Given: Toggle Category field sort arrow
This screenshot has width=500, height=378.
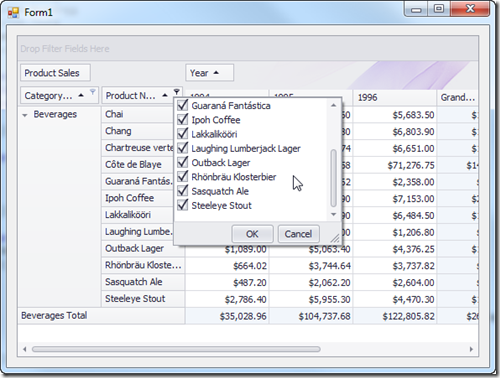Looking at the screenshot, I should click(x=81, y=95).
